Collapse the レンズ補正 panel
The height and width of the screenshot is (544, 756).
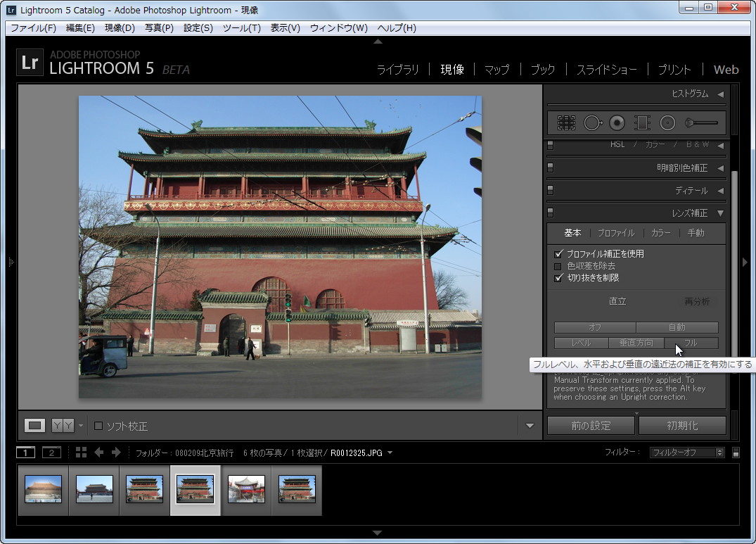pyautogui.click(x=720, y=213)
